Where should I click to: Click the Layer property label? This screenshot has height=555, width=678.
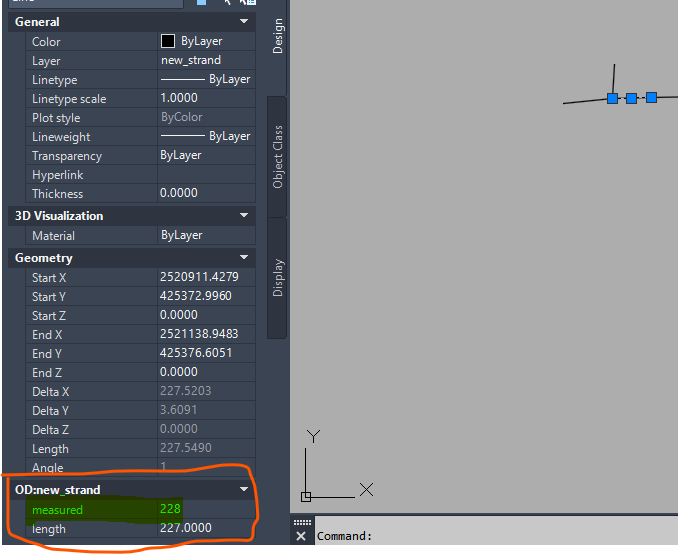coord(46,61)
